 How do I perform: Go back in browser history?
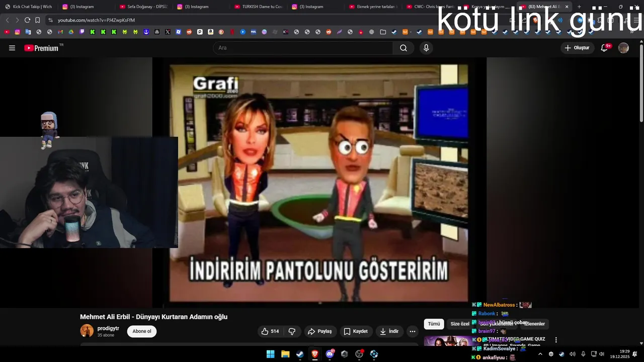pyautogui.click(x=7, y=20)
